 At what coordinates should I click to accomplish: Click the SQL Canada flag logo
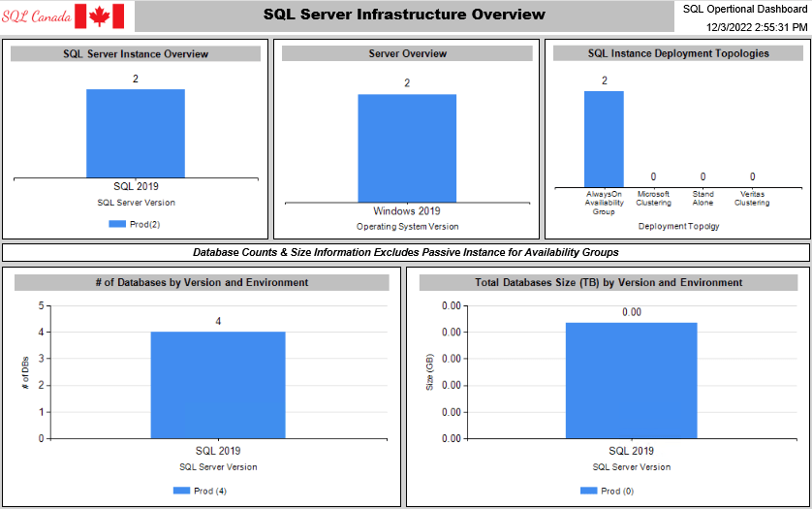click(100, 16)
